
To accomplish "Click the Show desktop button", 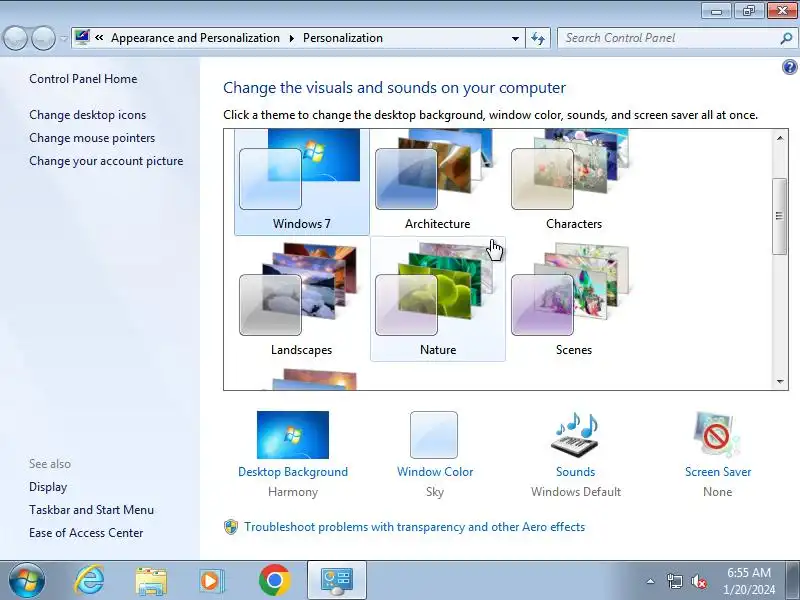I will pyautogui.click(x=793, y=581).
